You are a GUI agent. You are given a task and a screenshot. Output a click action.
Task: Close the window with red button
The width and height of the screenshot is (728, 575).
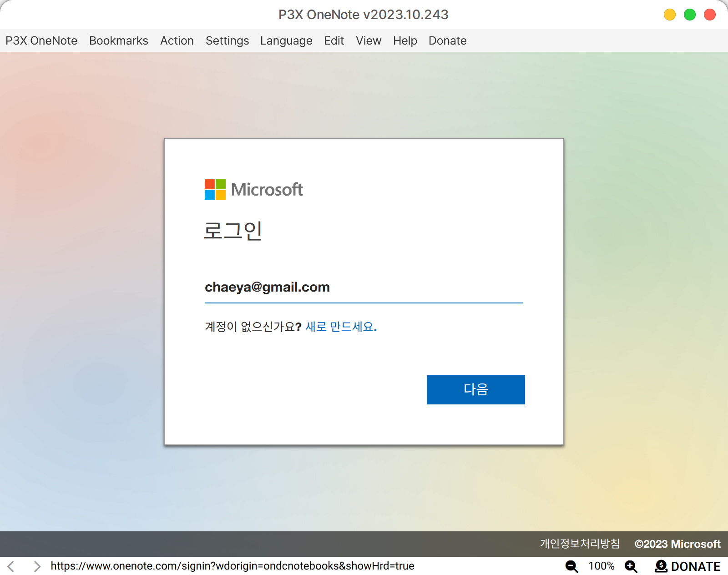710,15
